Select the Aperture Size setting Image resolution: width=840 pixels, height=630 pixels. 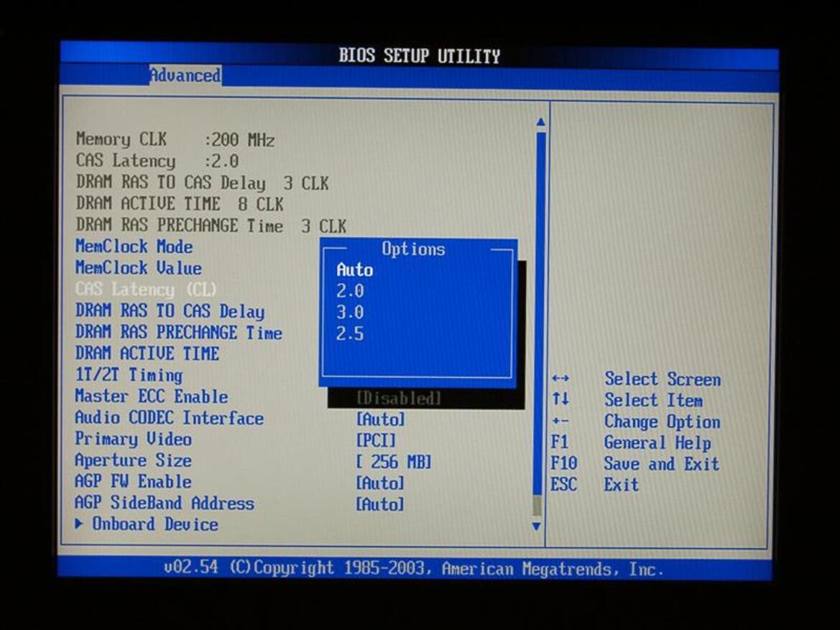133,460
